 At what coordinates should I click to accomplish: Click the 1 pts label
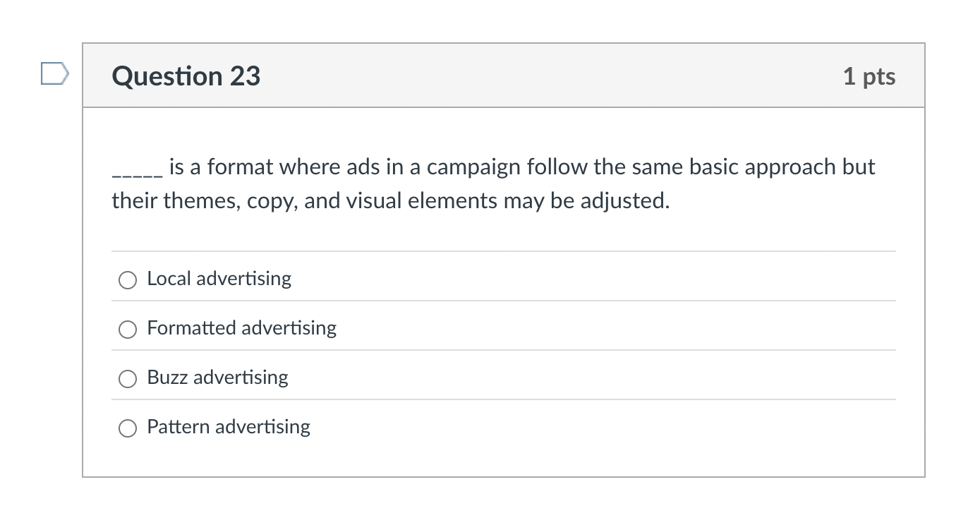[870, 76]
